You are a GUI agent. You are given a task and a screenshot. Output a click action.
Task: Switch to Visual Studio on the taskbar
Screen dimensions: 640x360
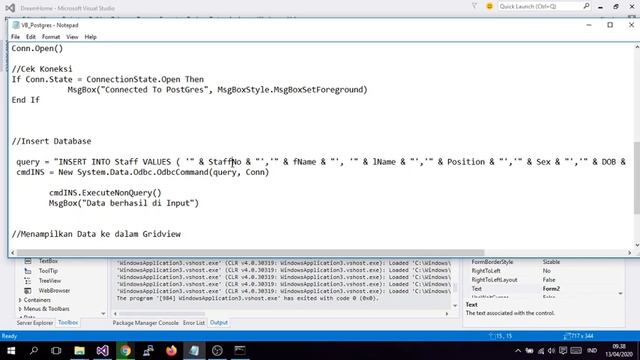coord(102,351)
